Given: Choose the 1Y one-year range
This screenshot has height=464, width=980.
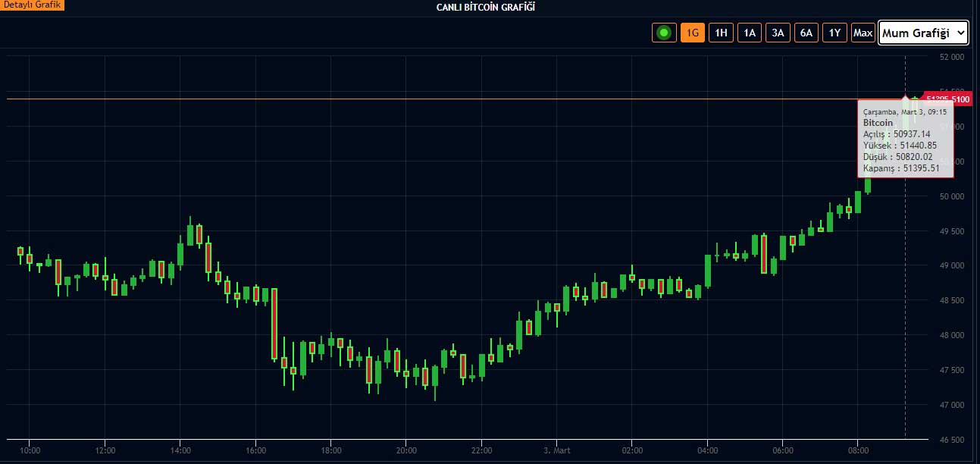Looking at the screenshot, I should pyautogui.click(x=834, y=33).
